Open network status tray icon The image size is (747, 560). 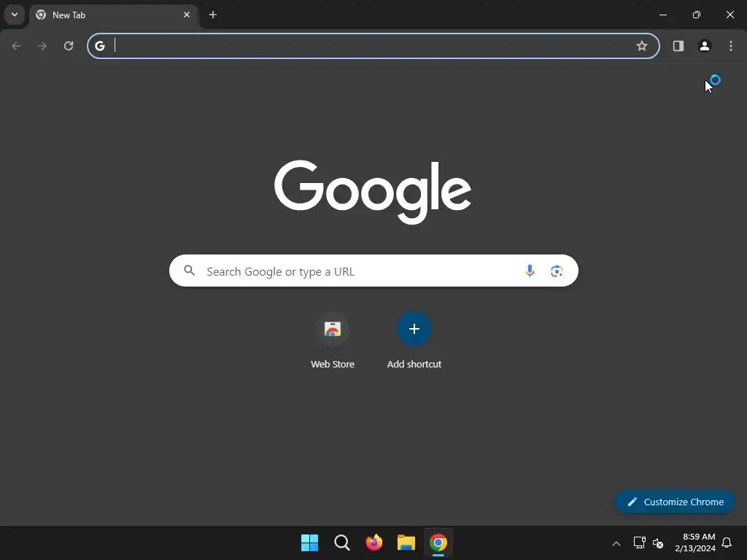(x=639, y=542)
